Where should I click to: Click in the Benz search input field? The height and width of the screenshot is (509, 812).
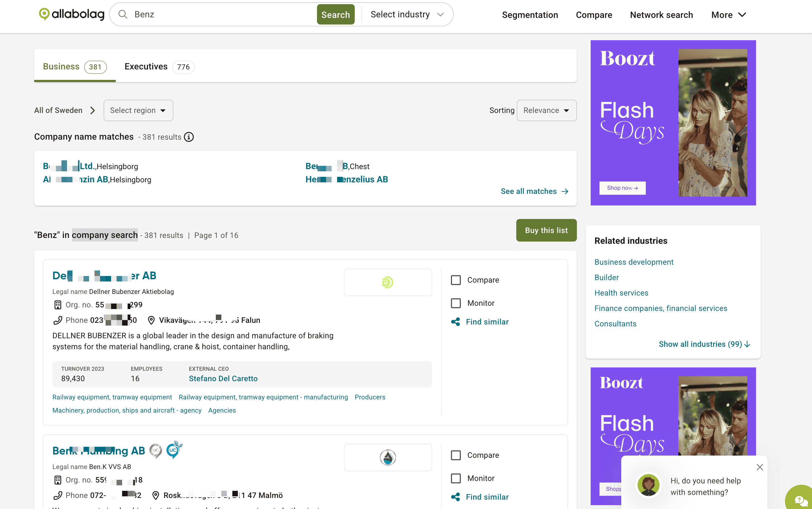(x=222, y=15)
